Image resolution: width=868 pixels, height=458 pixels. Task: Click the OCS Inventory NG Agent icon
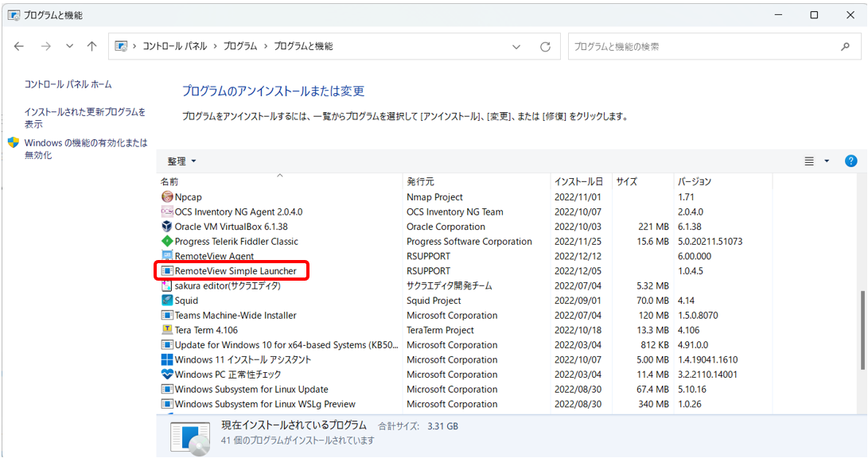pyautogui.click(x=166, y=212)
